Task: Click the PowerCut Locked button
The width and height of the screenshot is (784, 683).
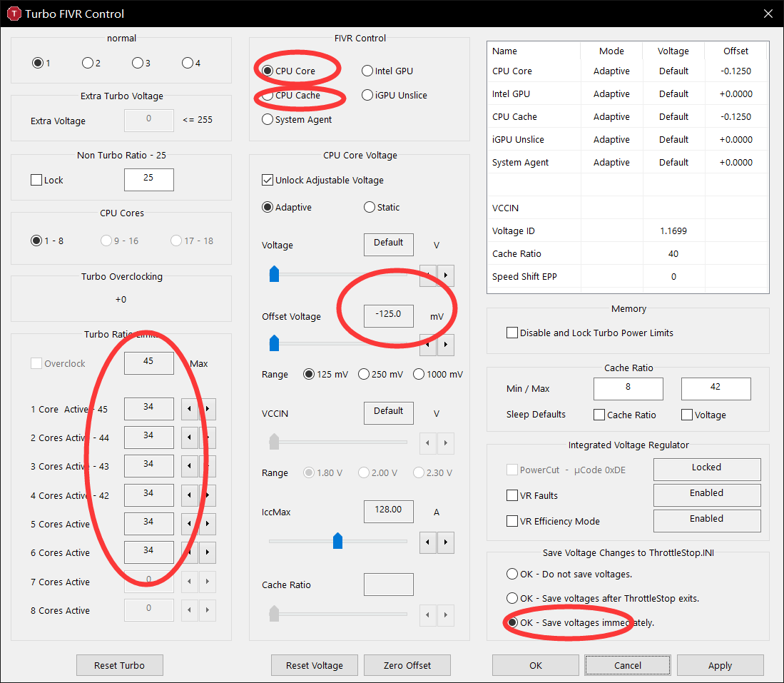Action: click(707, 468)
